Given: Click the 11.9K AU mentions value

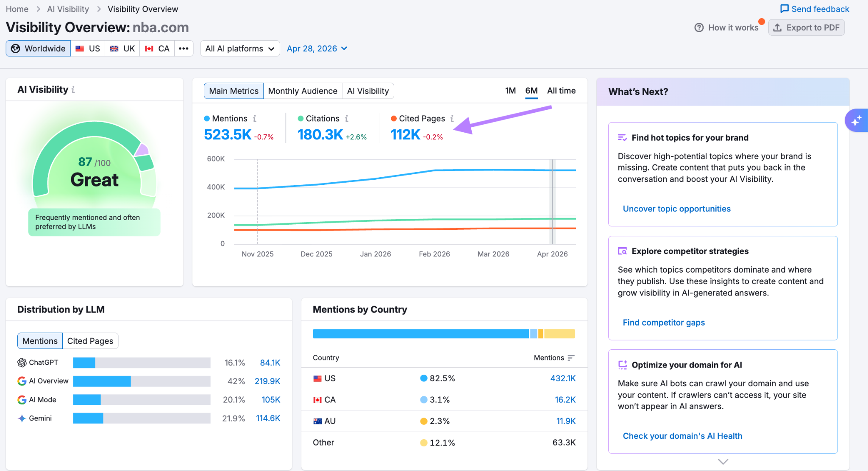Looking at the screenshot, I should pyautogui.click(x=566, y=421).
